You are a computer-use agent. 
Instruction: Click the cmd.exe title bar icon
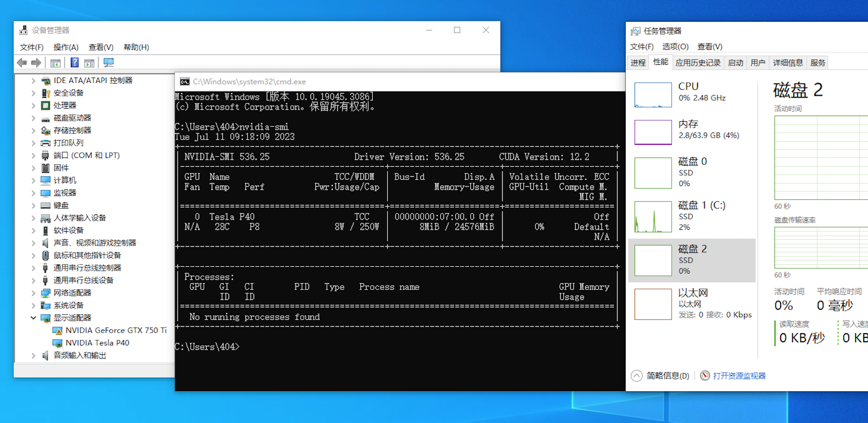click(x=185, y=82)
